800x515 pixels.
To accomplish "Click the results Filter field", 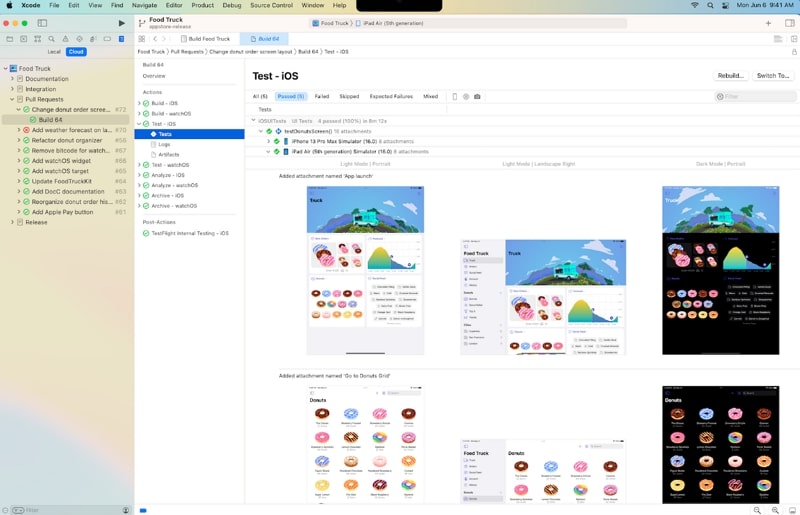I will click(x=755, y=96).
